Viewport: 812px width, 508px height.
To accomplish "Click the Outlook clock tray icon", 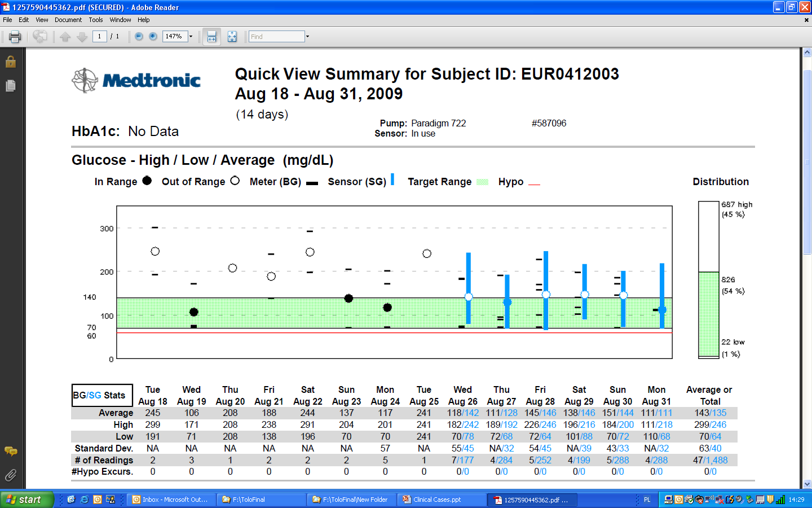I will [x=679, y=500].
